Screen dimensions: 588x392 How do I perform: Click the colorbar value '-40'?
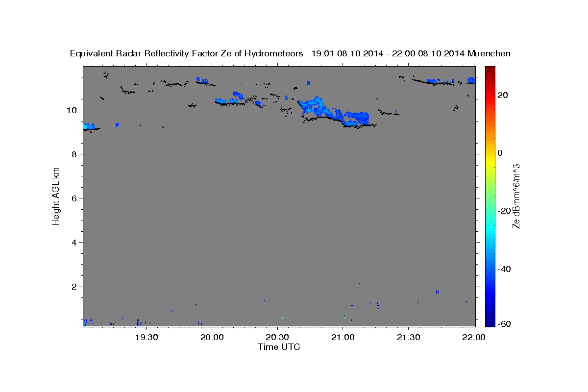(503, 269)
